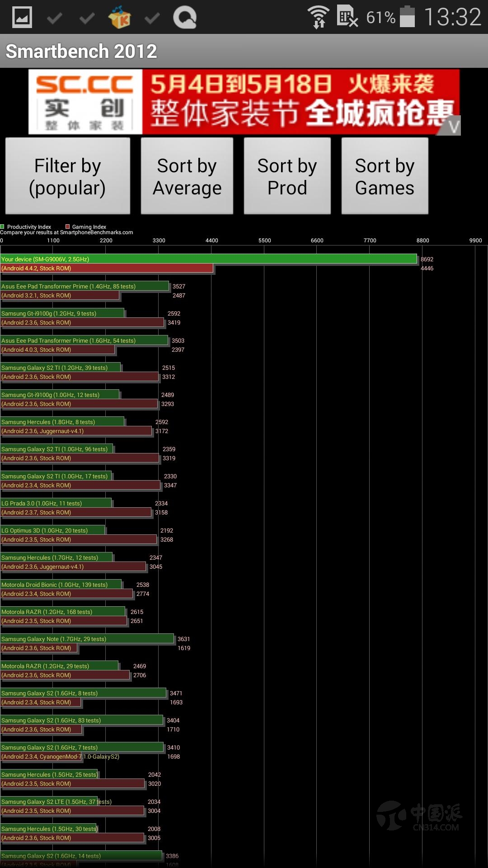Select Samsung Hercules 1.5GHz 30 tests row

pos(48,829)
